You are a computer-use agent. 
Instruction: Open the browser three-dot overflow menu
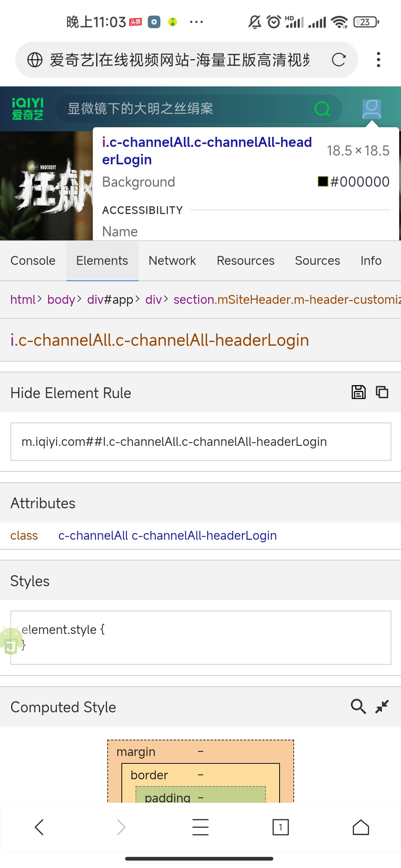378,60
